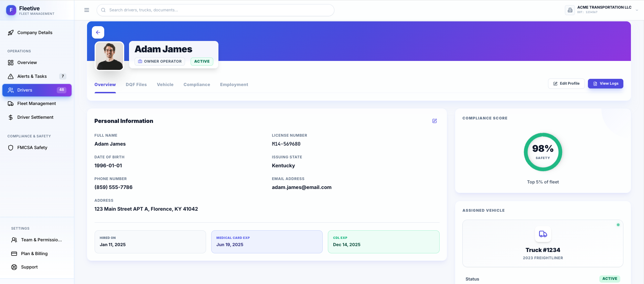The width and height of the screenshot is (644, 284).
Task: Click the Edit Profile button
Action: point(566,84)
